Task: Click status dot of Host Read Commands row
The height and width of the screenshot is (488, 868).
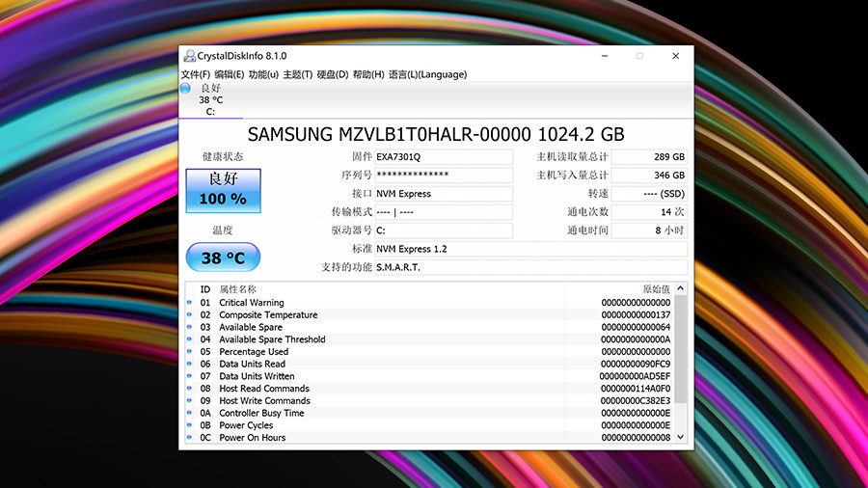Action: tap(189, 388)
